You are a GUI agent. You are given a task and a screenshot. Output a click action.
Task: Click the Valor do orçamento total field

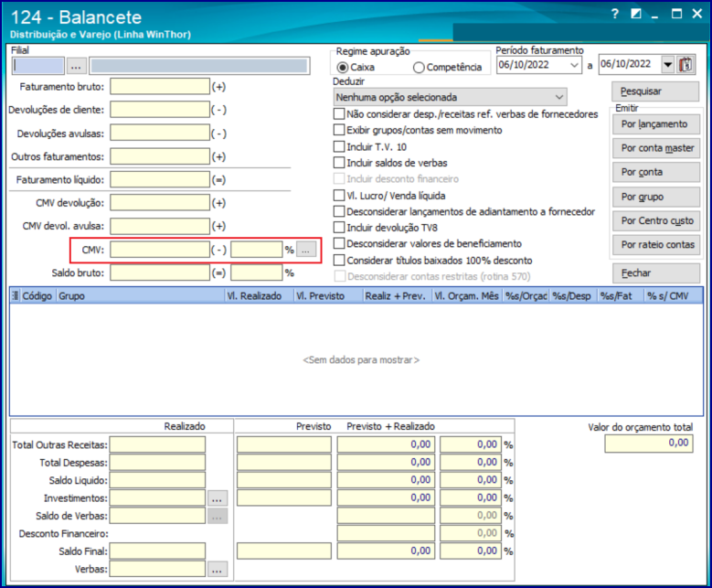(x=649, y=444)
